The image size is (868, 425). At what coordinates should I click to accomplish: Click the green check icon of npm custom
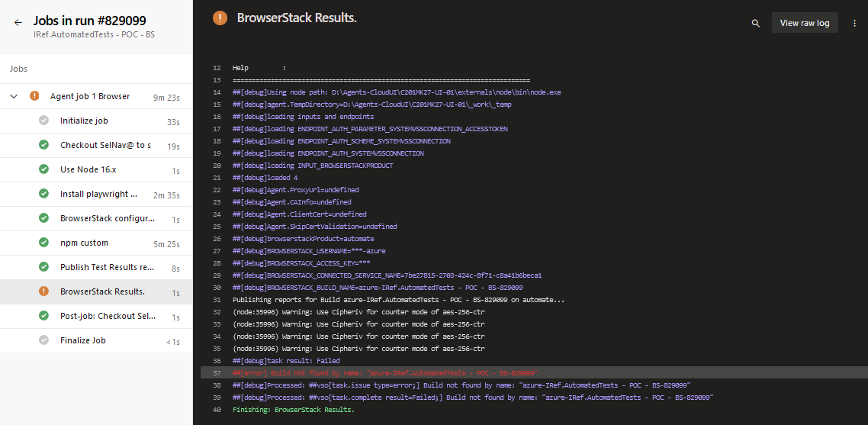coord(43,242)
